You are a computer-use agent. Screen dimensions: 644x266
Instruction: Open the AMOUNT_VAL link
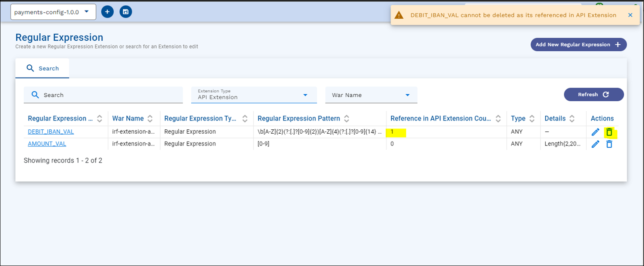[x=47, y=144]
